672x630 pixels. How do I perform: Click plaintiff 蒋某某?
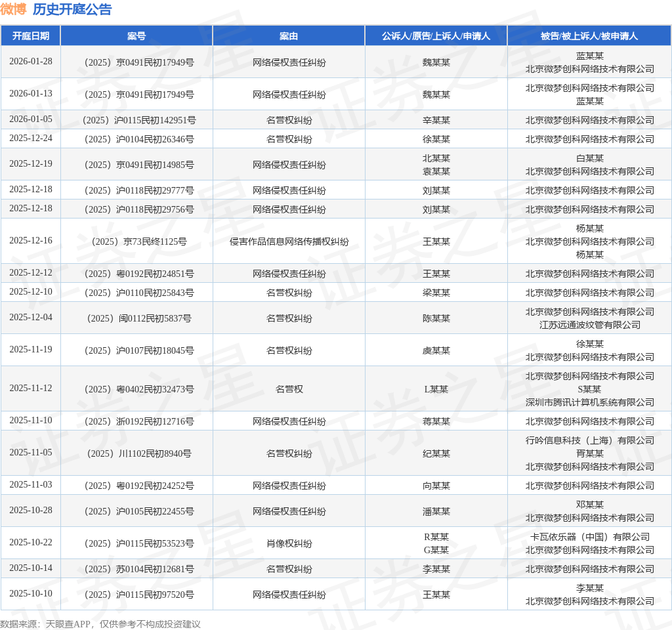click(436, 421)
